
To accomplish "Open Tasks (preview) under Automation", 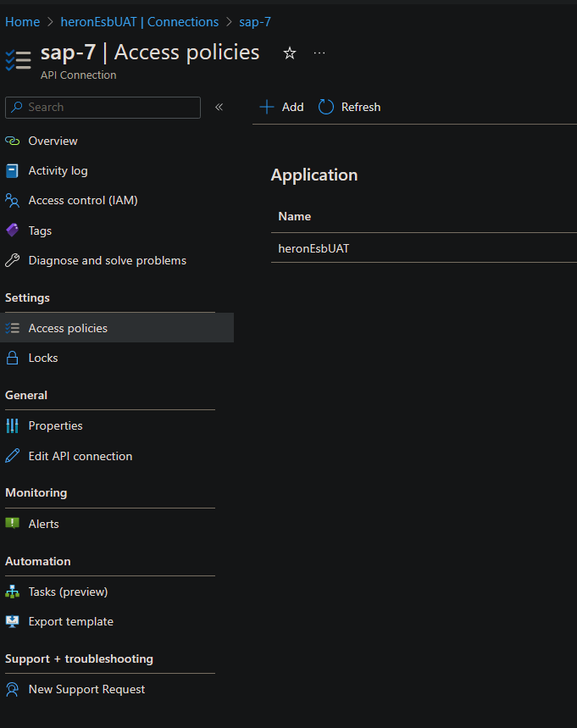I will [x=69, y=592].
